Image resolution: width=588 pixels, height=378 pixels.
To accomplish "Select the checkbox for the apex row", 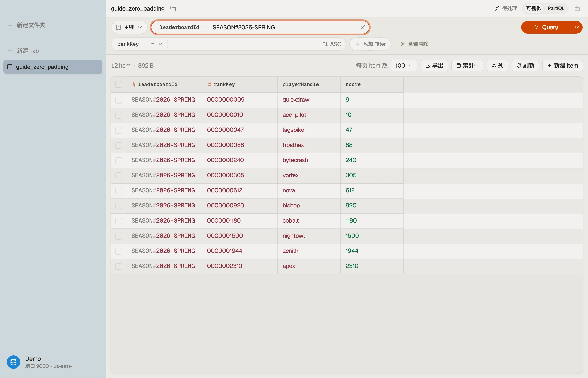I will pyautogui.click(x=118, y=266).
